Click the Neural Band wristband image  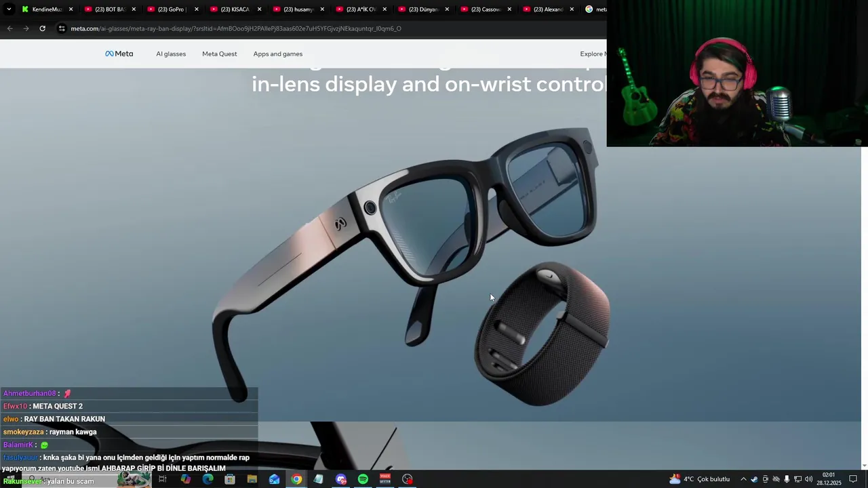click(542, 333)
